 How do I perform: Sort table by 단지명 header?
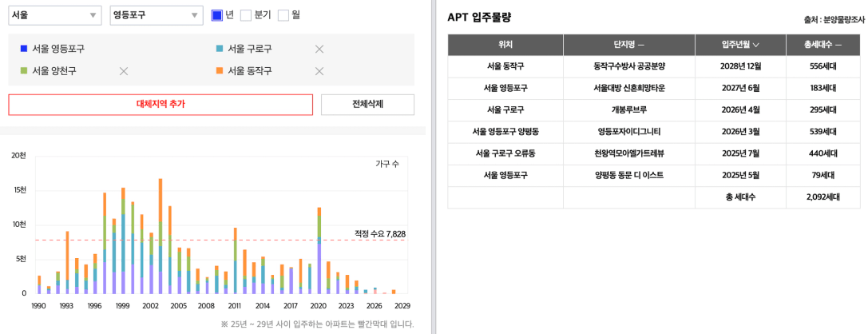click(629, 45)
